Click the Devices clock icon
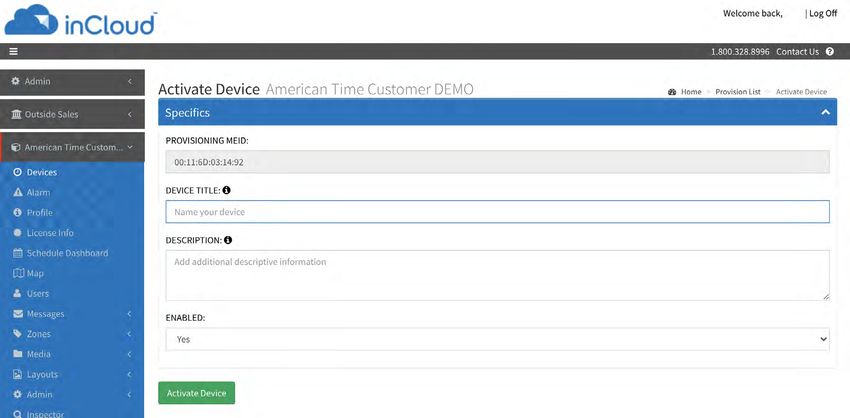 (x=17, y=172)
